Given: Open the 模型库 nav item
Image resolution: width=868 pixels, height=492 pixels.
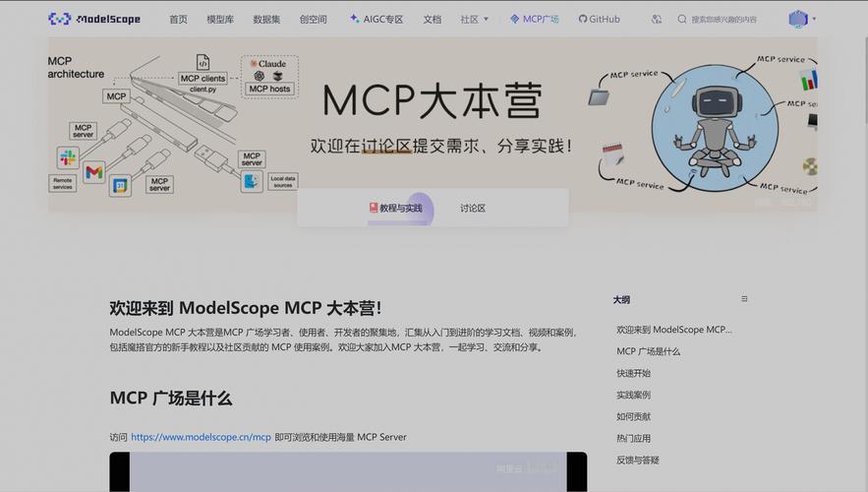Looking at the screenshot, I should point(220,20).
